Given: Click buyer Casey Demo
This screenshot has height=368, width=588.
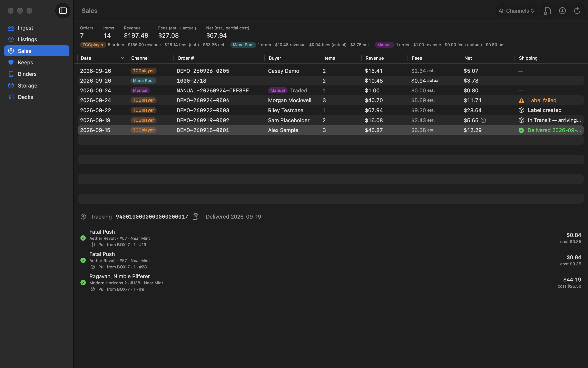Looking at the screenshot, I should 284,71.
